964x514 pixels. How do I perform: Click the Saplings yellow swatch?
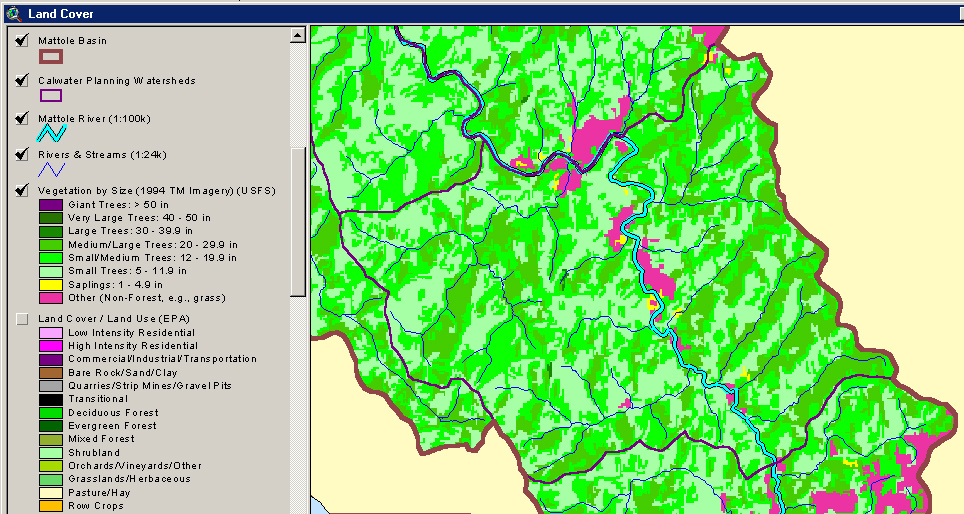(x=51, y=285)
